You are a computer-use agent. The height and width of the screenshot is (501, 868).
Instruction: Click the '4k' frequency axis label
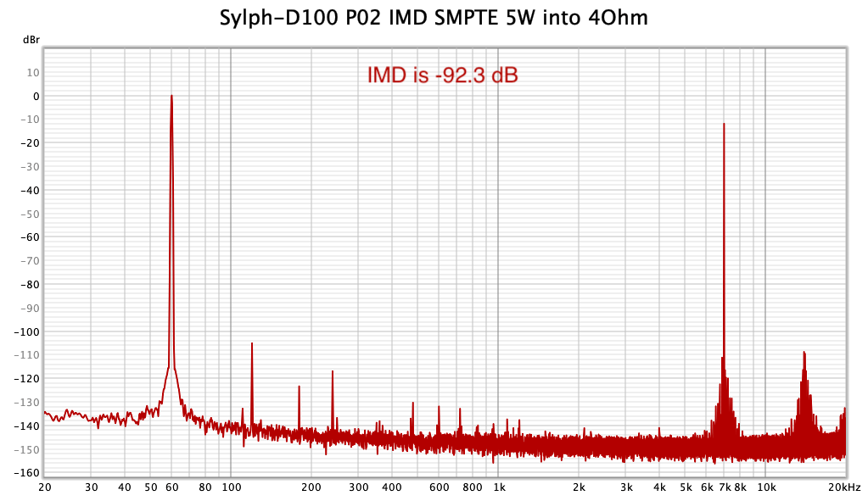[x=659, y=487]
